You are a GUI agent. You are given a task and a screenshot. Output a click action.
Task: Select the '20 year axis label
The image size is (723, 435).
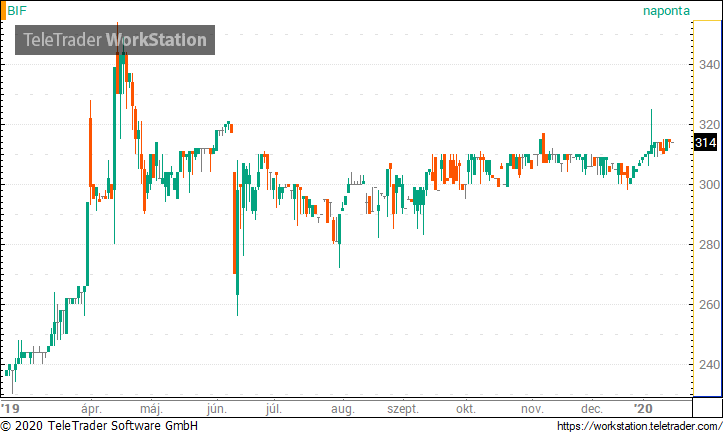[x=643, y=409]
